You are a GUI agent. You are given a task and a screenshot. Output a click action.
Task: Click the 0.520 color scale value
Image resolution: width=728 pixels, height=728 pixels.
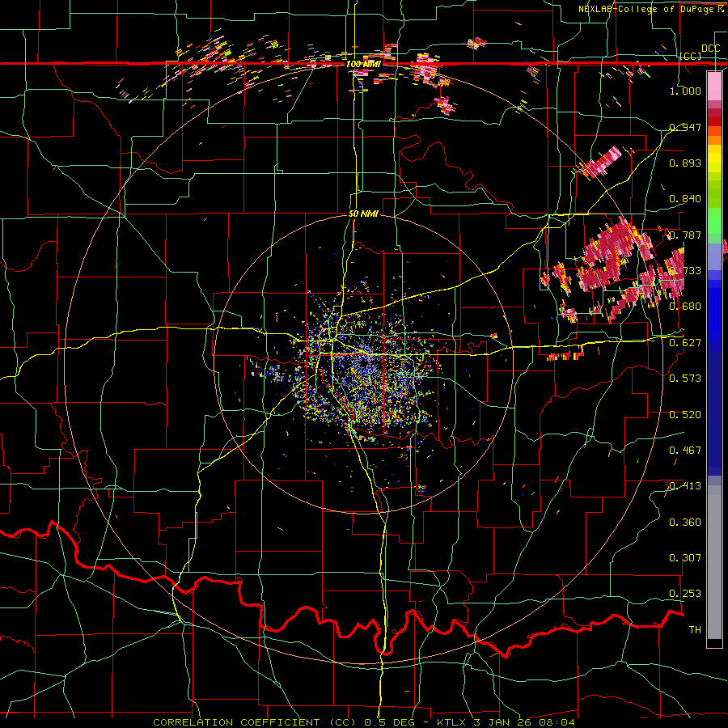685,414
